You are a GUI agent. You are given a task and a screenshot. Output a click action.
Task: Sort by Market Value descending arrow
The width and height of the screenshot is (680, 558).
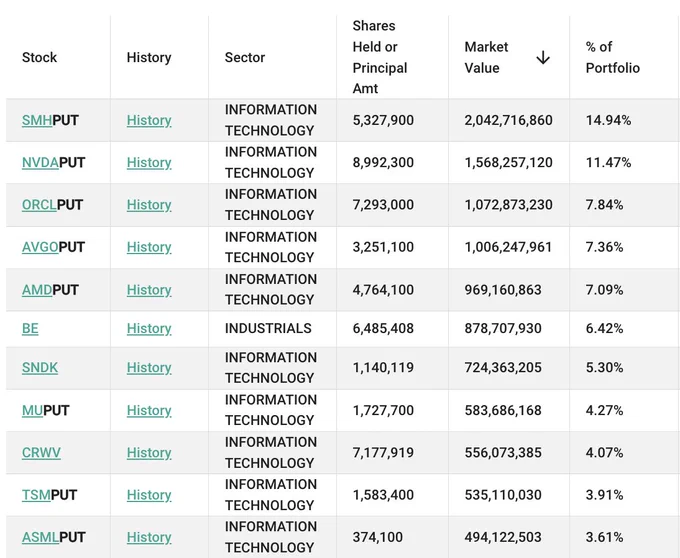[x=543, y=57]
